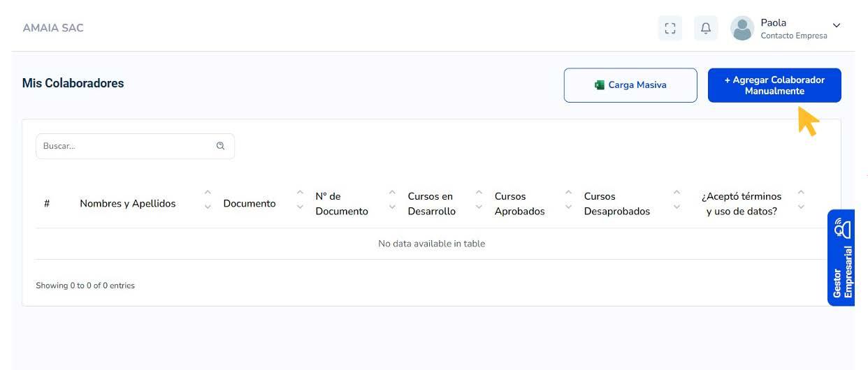Toggle fullscreen mode icon
The height and width of the screenshot is (370, 868).
point(670,28)
